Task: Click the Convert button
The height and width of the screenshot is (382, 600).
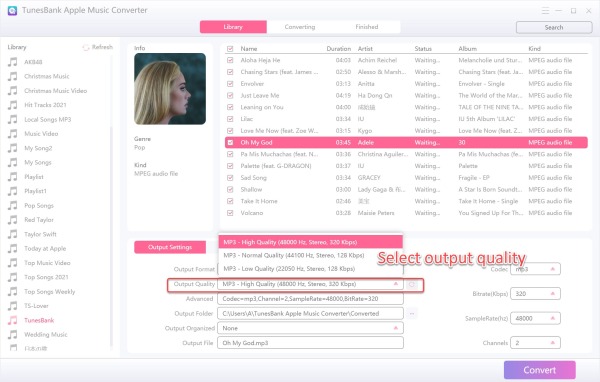Action: click(540, 370)
